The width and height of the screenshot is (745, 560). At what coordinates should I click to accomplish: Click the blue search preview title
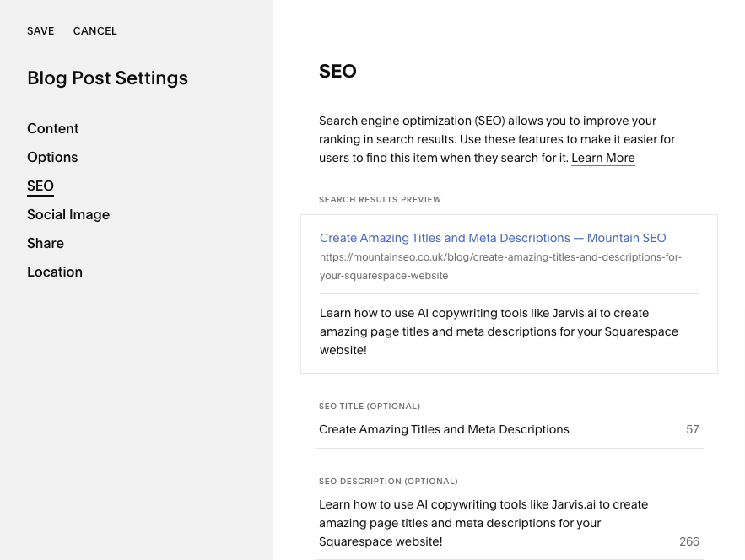(493, 239)
